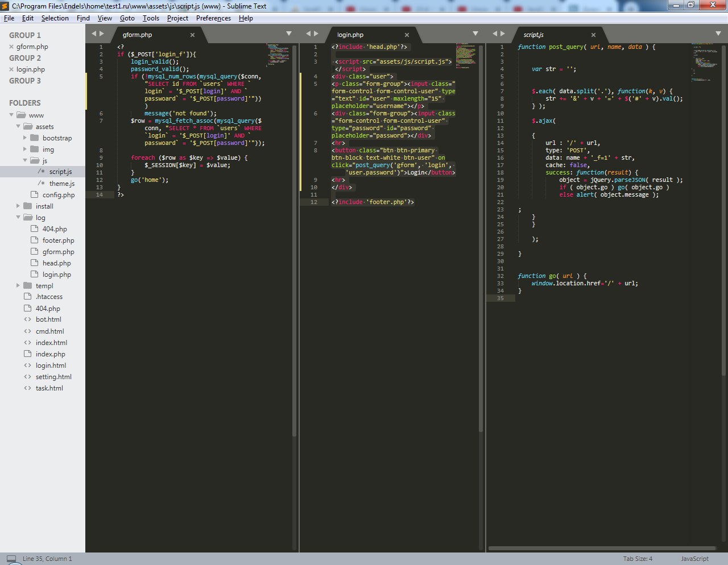The width and height of the screenshot is (728, 565).
Task: Open tab list dropdown for gform.php pane
Action: 289,34
